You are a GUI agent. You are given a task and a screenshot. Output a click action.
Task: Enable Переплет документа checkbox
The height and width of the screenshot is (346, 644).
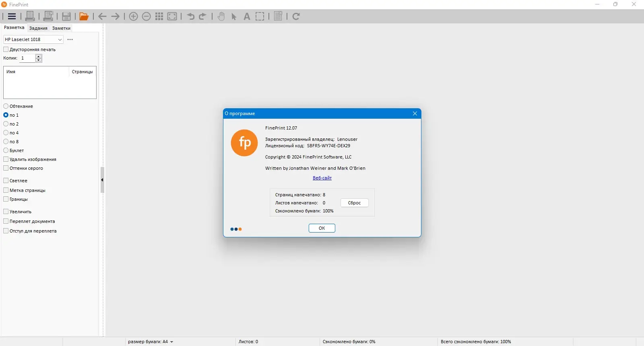click(6, 221)
